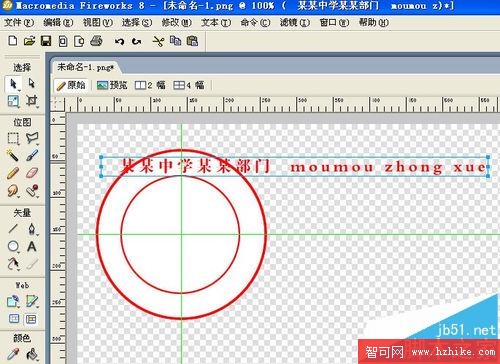Click the Print icon
The width and height of the screenshot is (500, 364).
coord(96,41)
